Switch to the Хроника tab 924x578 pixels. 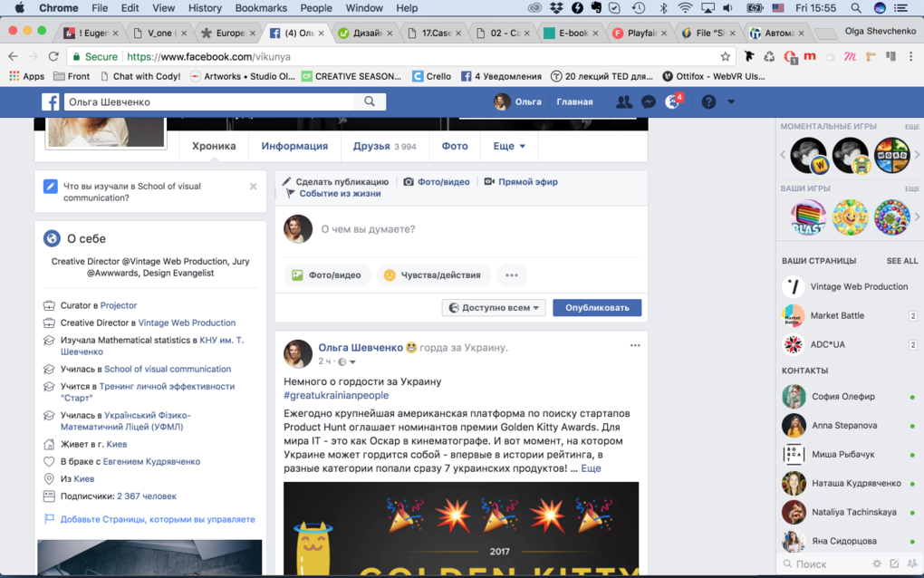tap(214, 146)
